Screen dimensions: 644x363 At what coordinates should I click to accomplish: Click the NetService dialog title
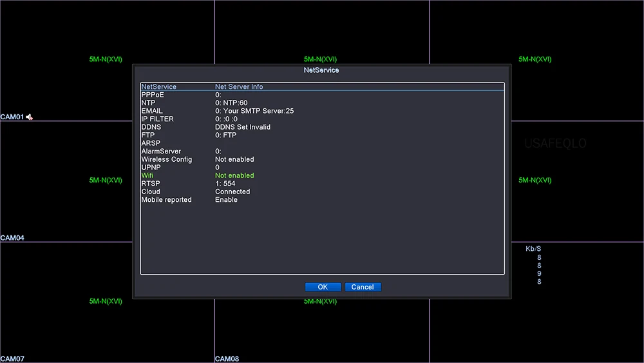click(x=321, y=70)
